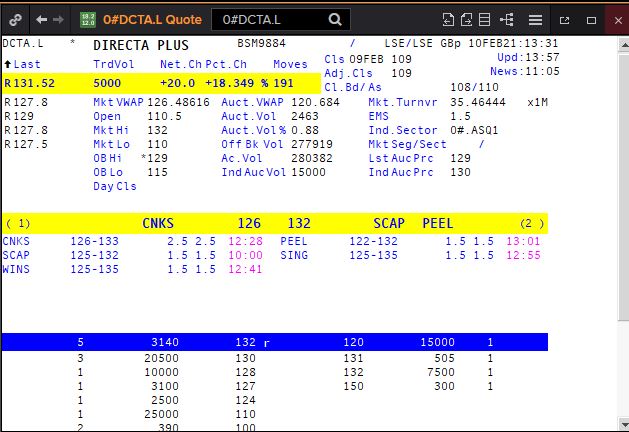Click the Lst Auc Prc label
Image resolution: width=629 pixels, height=432 pixels.
[x=401, y=158]
